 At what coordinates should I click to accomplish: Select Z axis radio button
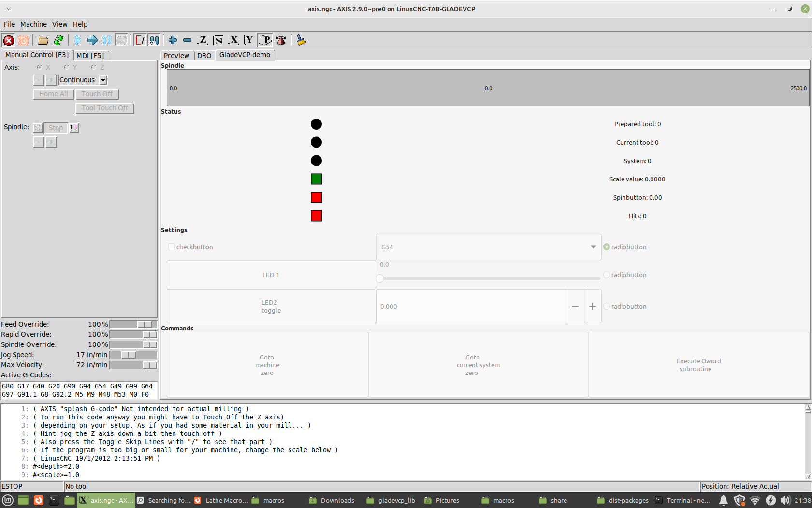tap(94, 67)
